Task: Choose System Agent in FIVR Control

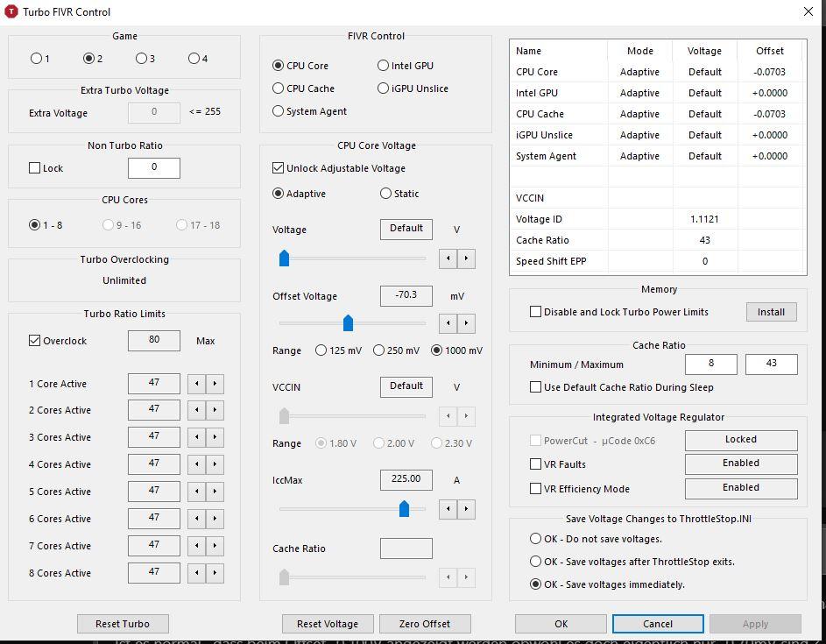Action: pyautogui.click(x=310, y=111)
